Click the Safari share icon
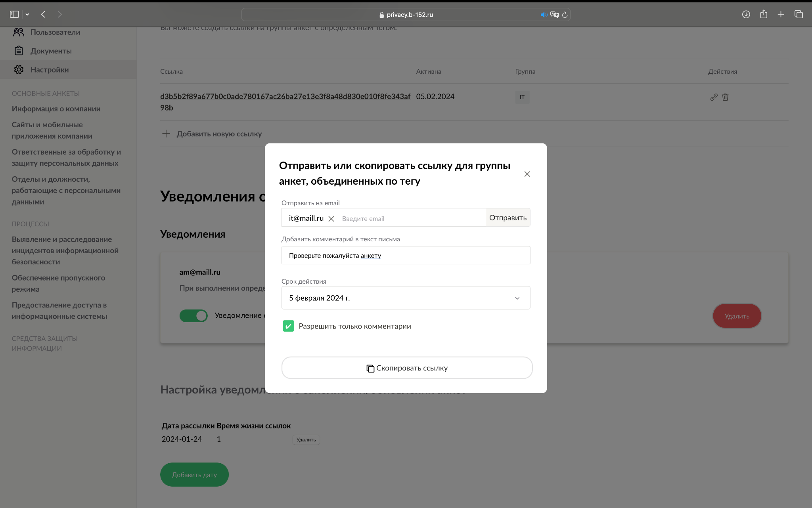Viewport: 812px width, 508px height. [764, 15]
